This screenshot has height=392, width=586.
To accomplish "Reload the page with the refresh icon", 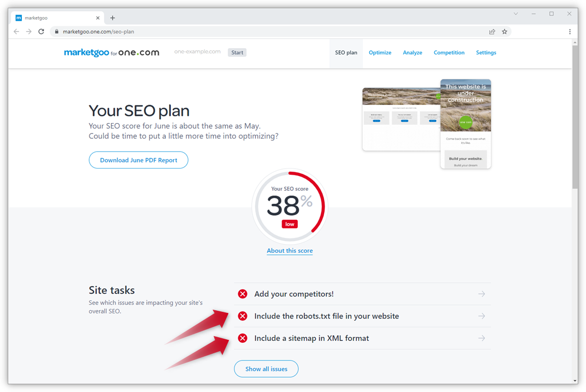I will [41, 32].
